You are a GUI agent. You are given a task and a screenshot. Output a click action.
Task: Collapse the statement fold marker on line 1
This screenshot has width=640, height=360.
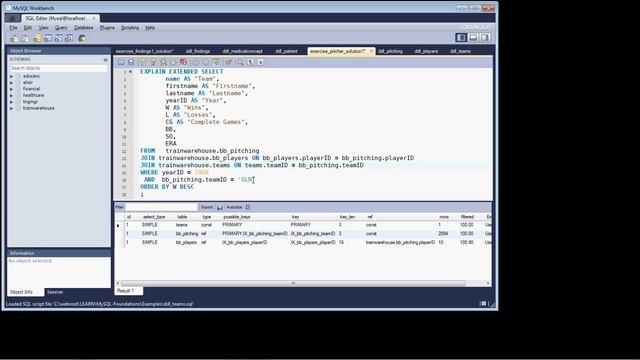[131, 72]
